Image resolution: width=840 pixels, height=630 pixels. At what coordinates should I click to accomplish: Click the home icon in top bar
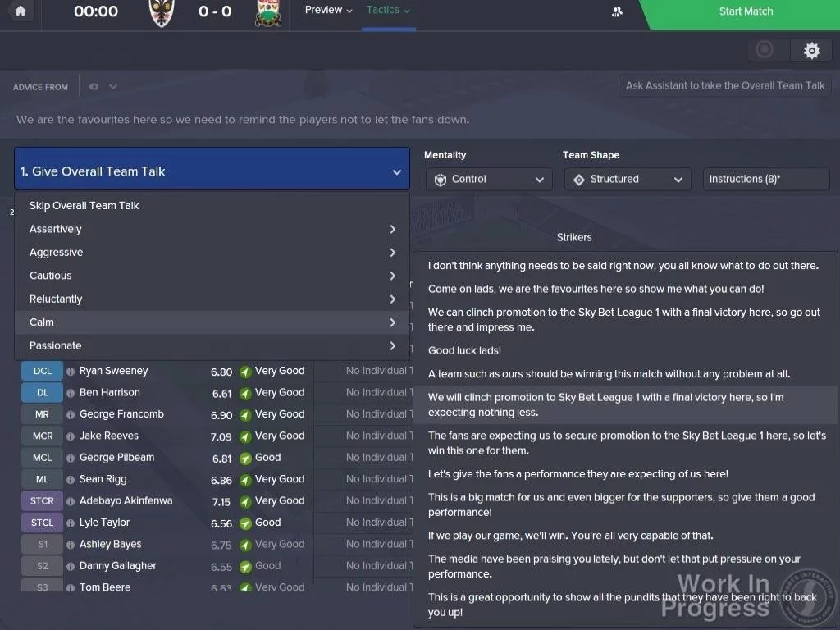[21, 11]
